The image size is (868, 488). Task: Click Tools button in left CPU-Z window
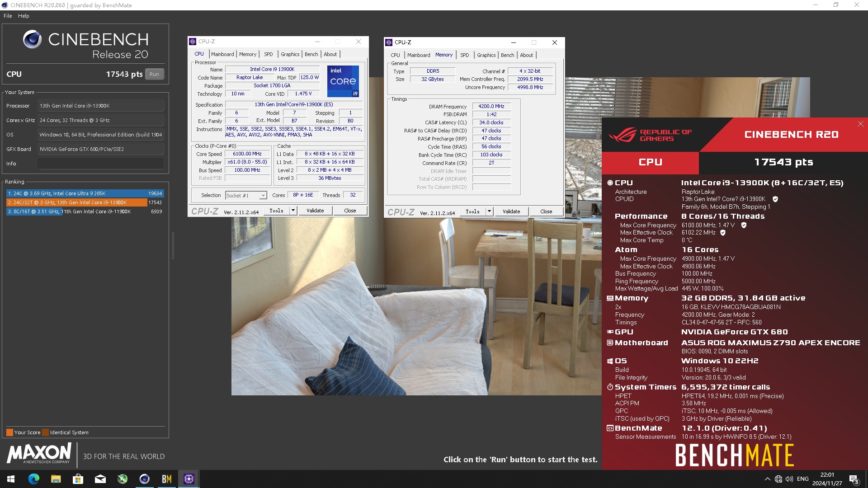[276, 211]
